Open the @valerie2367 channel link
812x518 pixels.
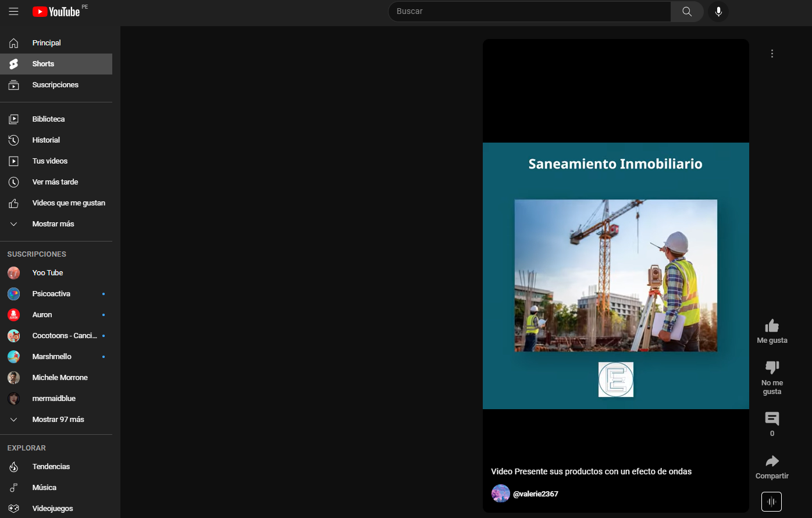tap(535, 494)
